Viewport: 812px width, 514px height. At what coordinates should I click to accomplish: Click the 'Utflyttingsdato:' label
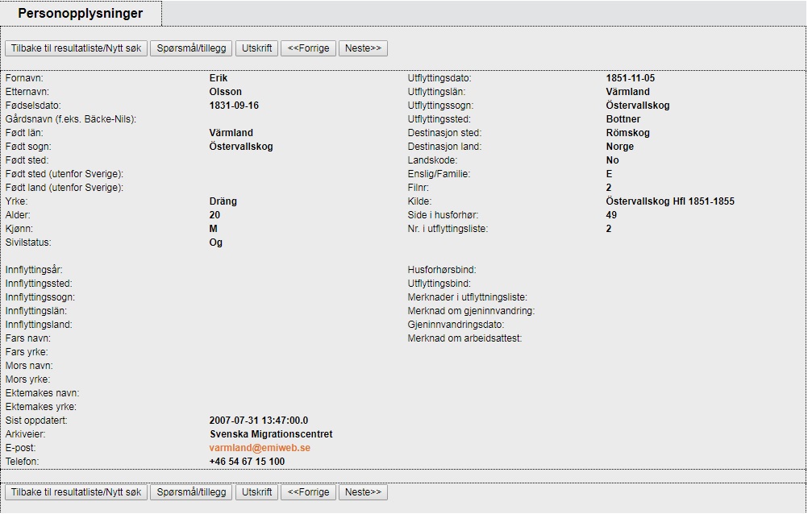439,78
